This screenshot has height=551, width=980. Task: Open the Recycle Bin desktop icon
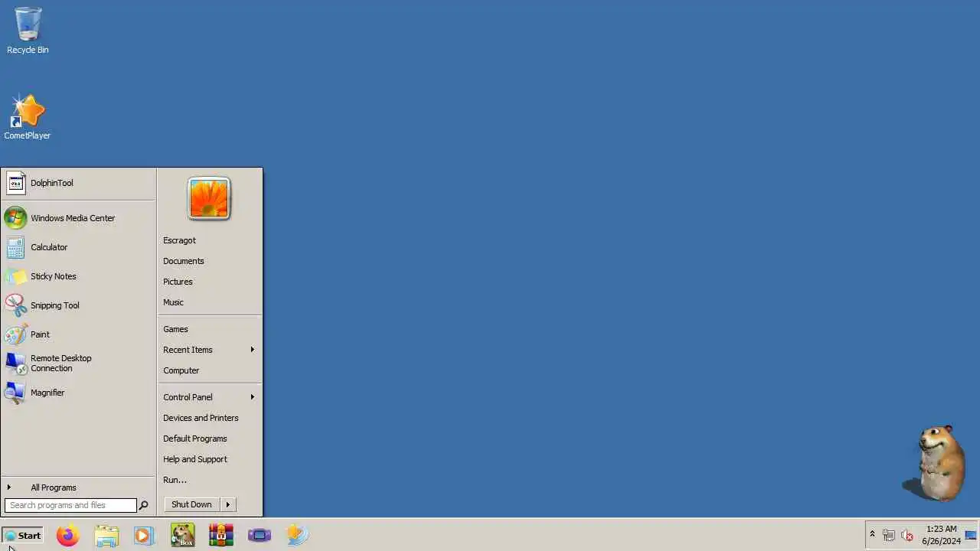pyautogui.click(x=28, y=31)
